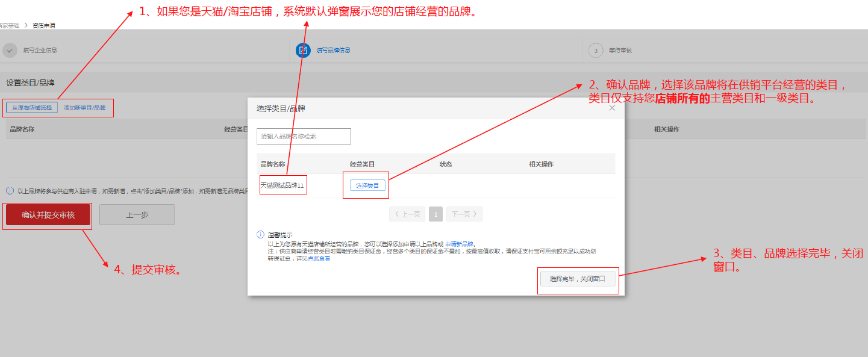Click the step 3 circle icon

click(596, 51)
